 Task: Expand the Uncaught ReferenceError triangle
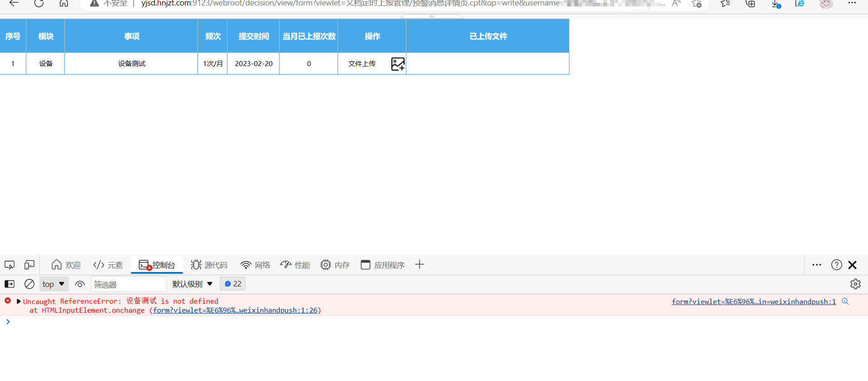(x=19, y=301)
